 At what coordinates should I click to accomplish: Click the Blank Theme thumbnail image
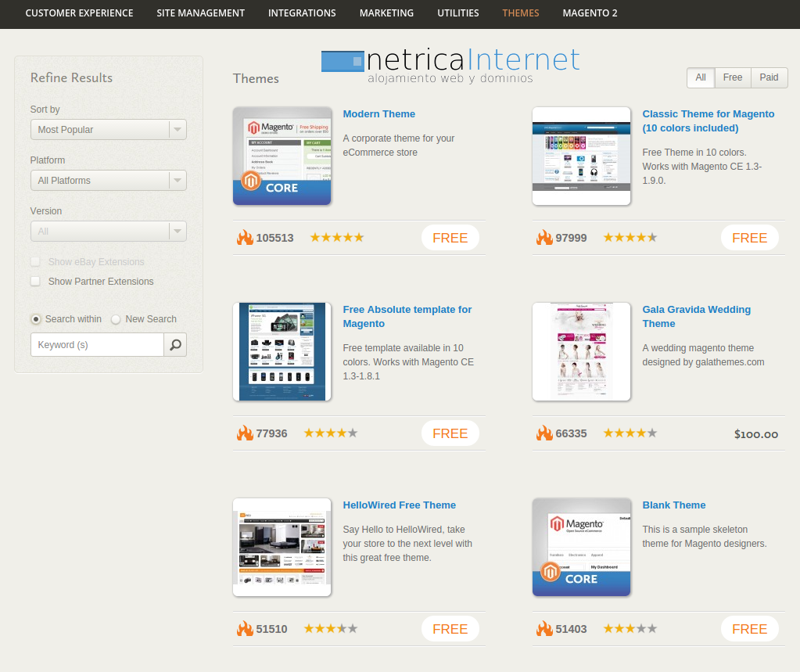coord(581,547)
